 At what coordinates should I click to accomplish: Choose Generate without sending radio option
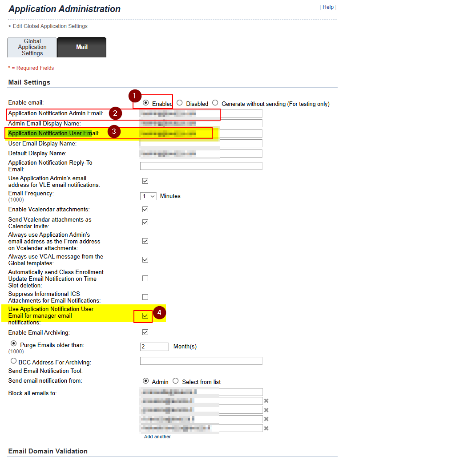215,103
